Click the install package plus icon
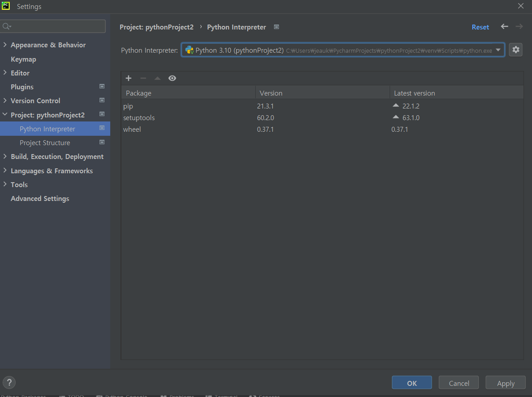The height and width of the screenshot is (397, 532). (128, 78)
